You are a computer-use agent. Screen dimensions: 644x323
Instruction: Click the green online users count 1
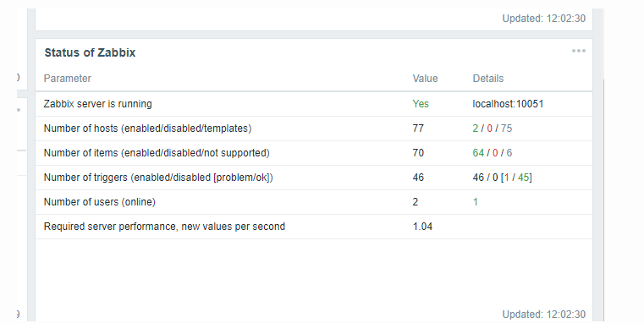476,202
